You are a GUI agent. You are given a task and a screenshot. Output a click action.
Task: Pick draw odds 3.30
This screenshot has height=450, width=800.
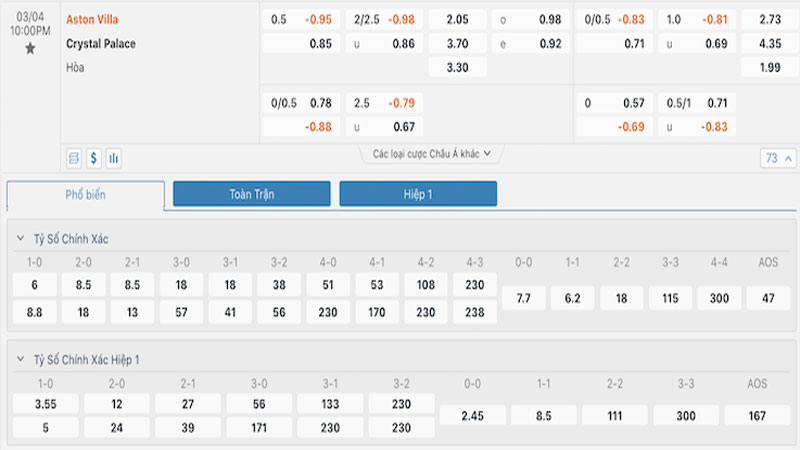point(457,67)
